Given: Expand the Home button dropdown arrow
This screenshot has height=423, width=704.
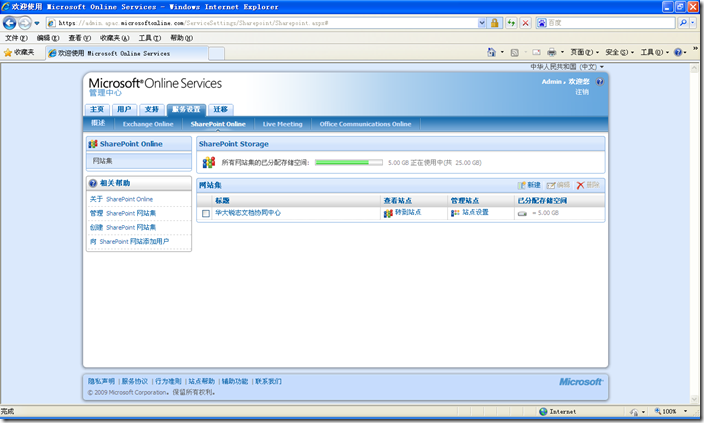Looking at the screenshot, I should coord(502,52).
